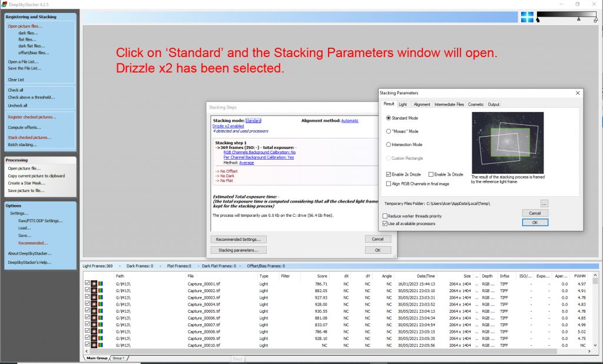The width and height of the screenshot is (603, 364).
Task: Open Raw/FITS DDP Settings
Action: point(41,221)
